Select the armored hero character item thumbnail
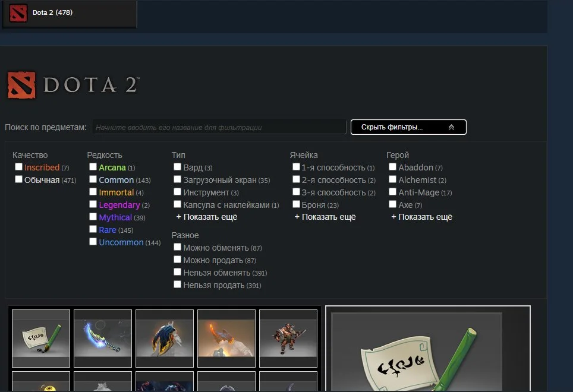The width and height of the screenshot is (573, 392). [288, 339]
